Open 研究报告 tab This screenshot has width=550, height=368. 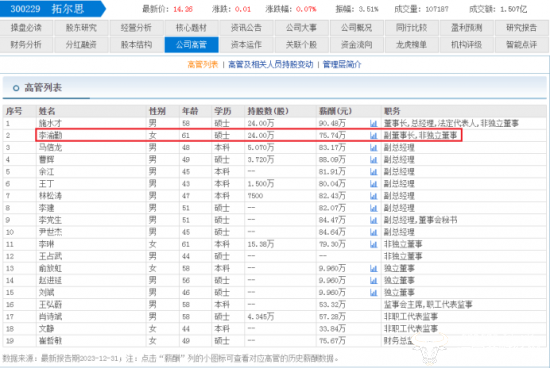(522, 28)
